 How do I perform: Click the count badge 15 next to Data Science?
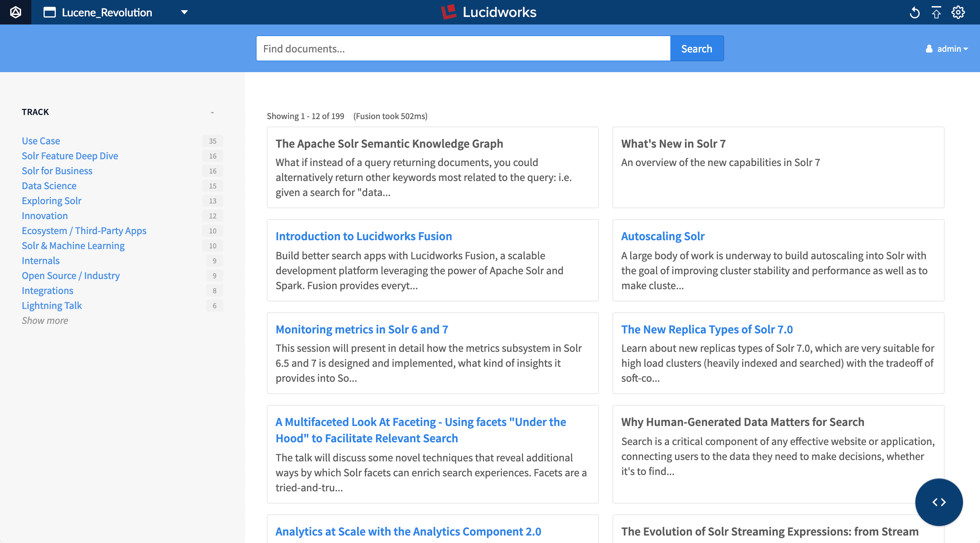coord(213,186)
